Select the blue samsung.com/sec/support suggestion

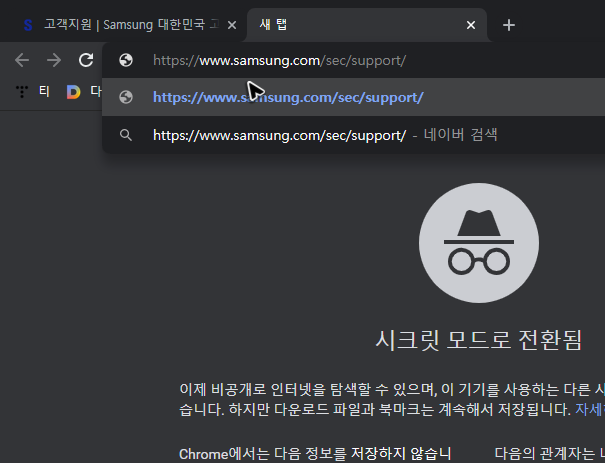[353, 97]
